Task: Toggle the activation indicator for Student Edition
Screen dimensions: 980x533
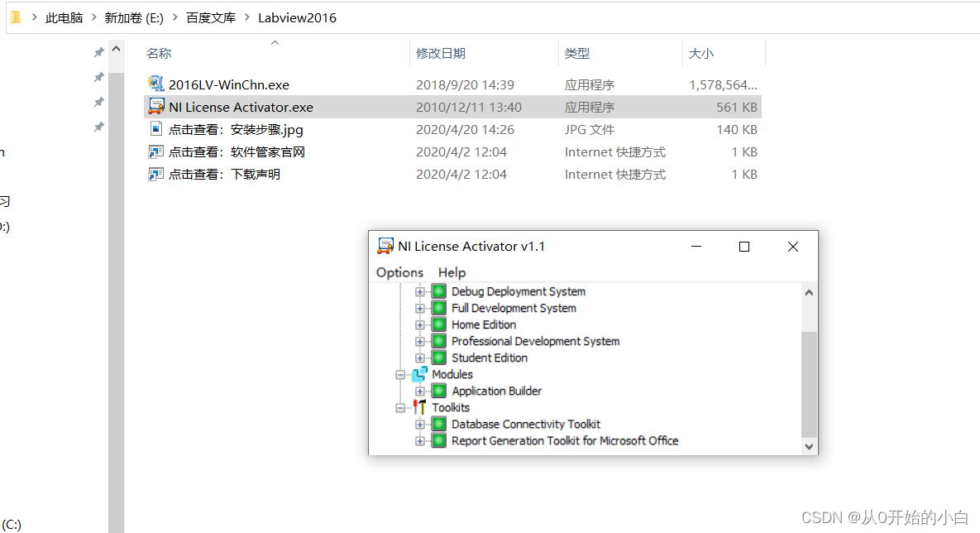Action: coord(438,358)
